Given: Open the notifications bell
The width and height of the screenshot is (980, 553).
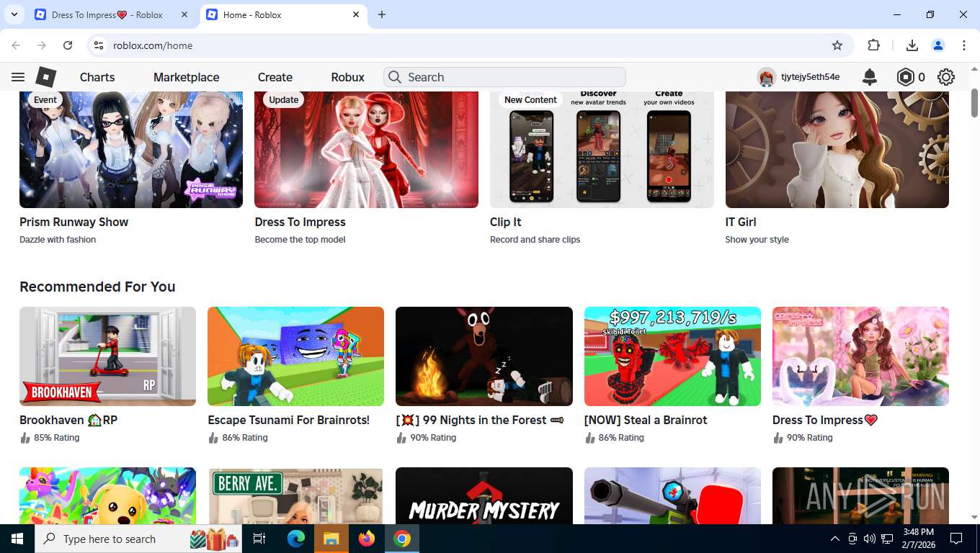Looking at the screenshot, I should click(x=870, y=77).
